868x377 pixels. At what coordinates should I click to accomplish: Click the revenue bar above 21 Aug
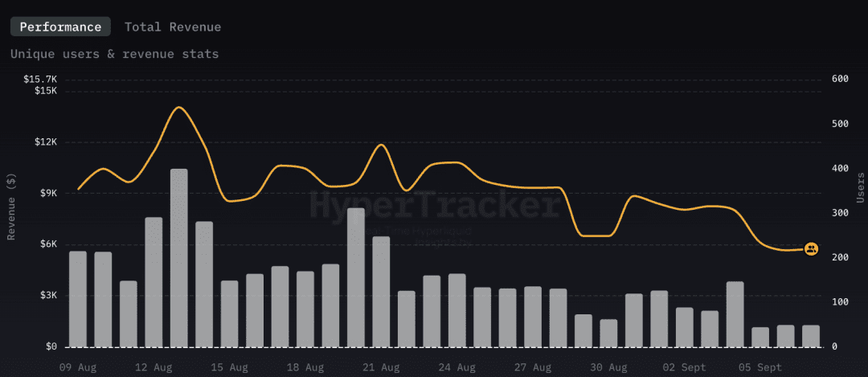pyautogui.click(x=382, y=293)
